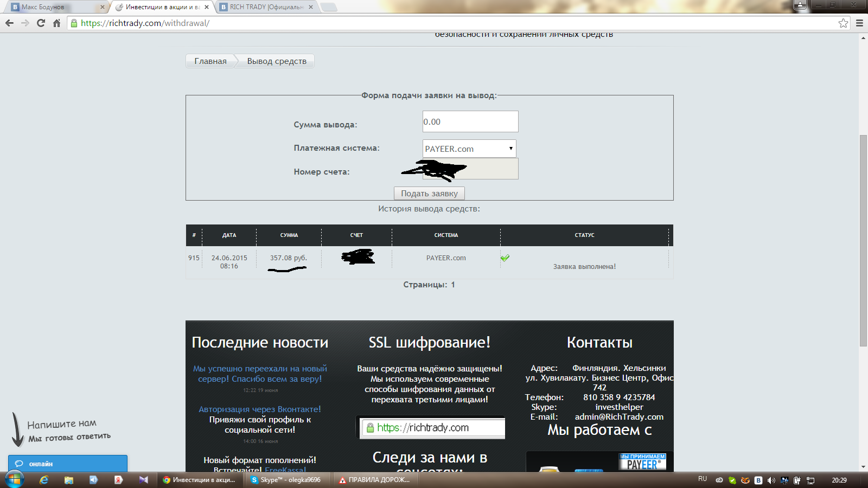Open news about moving to new server
This screenshot has width=868, height=488.
coord(260,374)
